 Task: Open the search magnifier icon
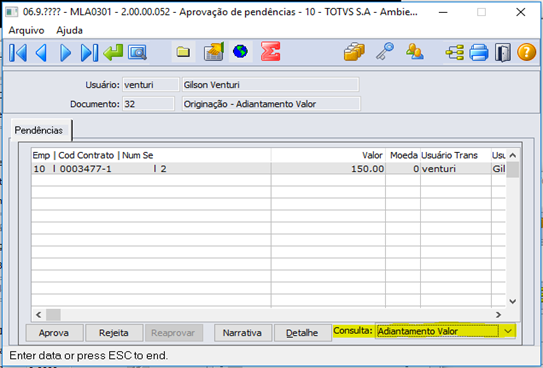(x=137, y=52)
